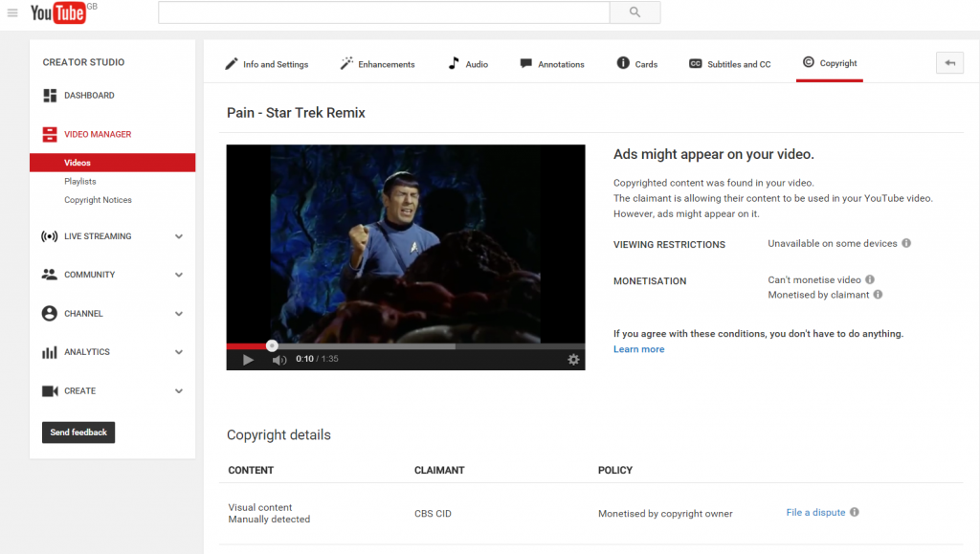Expand the Analytics section chevron
This screenshot has height=554, width=980.
[x=179, y=352]
